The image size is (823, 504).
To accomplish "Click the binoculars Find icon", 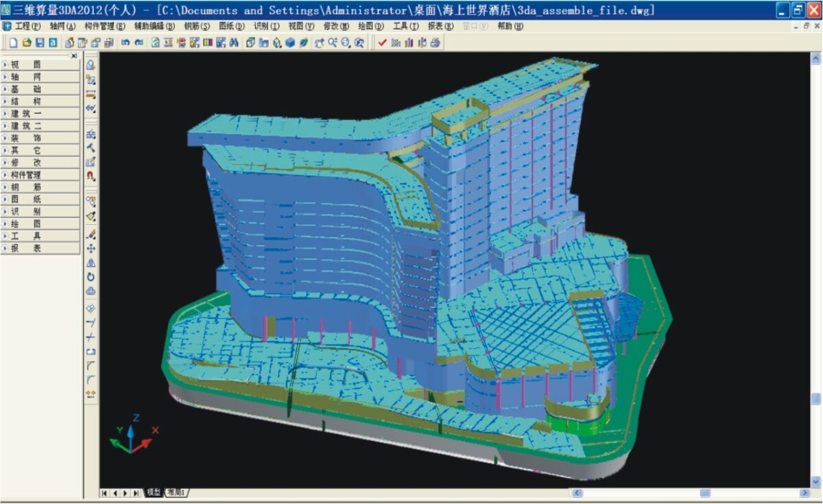I will click(234, 43).
